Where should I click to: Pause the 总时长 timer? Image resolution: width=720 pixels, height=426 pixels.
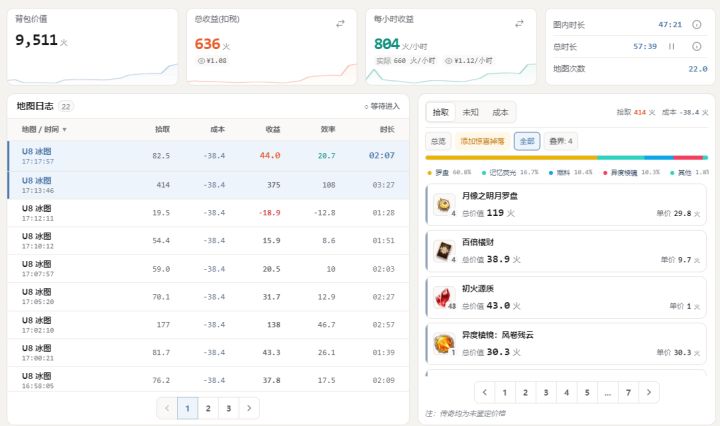[671, 46]
